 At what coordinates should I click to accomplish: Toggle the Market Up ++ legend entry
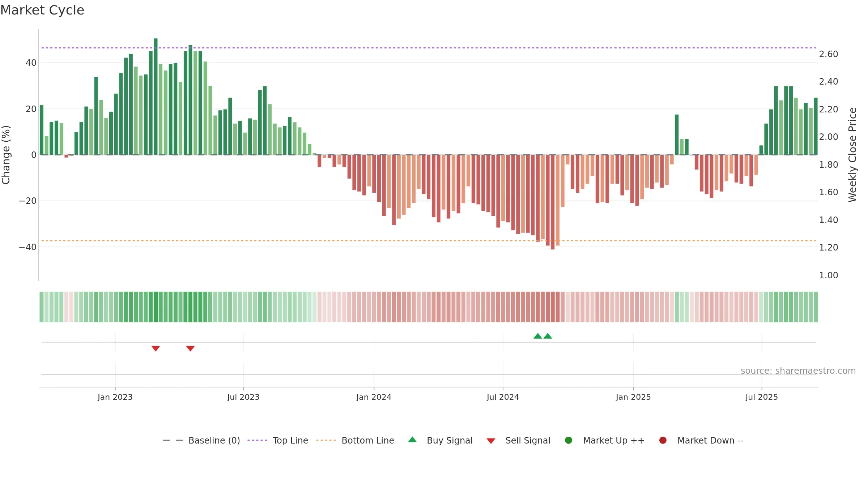pos(604,440)
